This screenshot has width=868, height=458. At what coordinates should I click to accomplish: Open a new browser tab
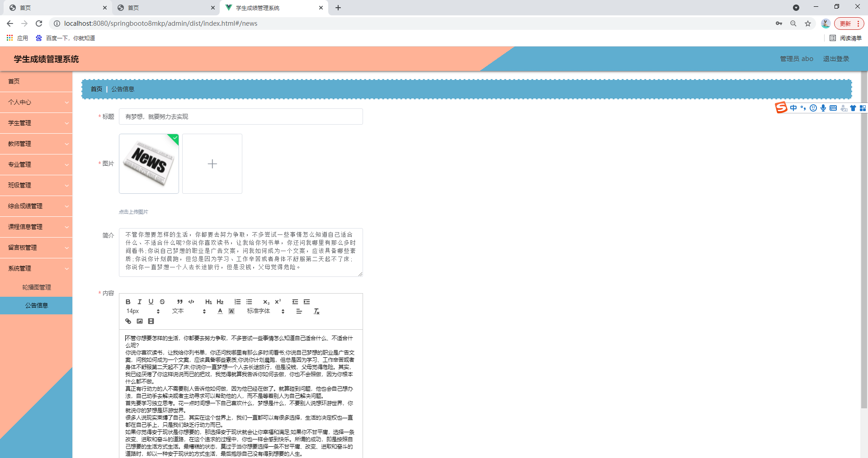tap(338, 8)
